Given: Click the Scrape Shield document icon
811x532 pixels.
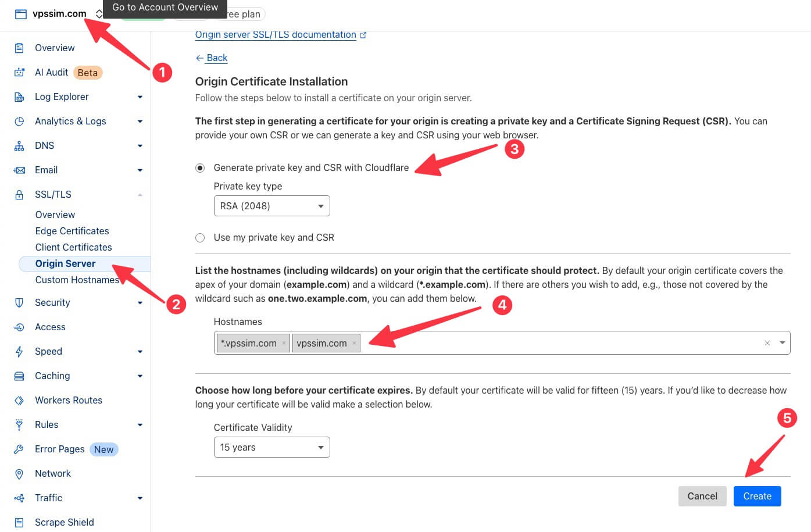Looking at the screenshot, I should coord(19,522).
